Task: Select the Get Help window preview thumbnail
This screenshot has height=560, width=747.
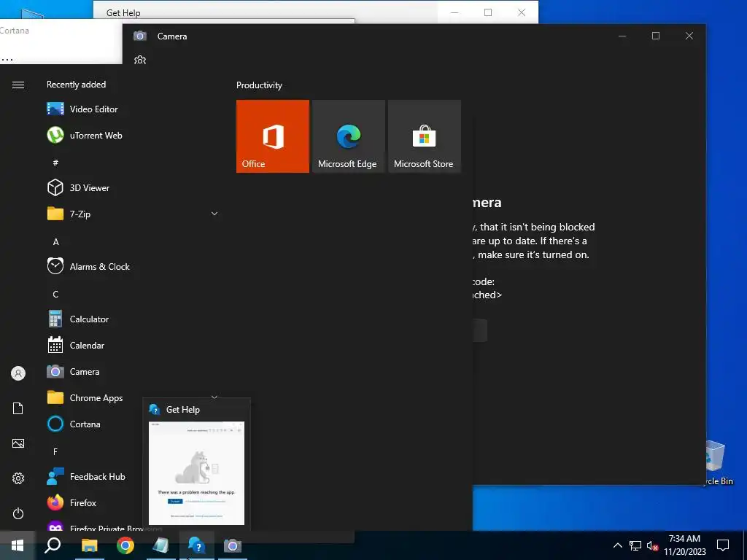Action: [196, 472]
